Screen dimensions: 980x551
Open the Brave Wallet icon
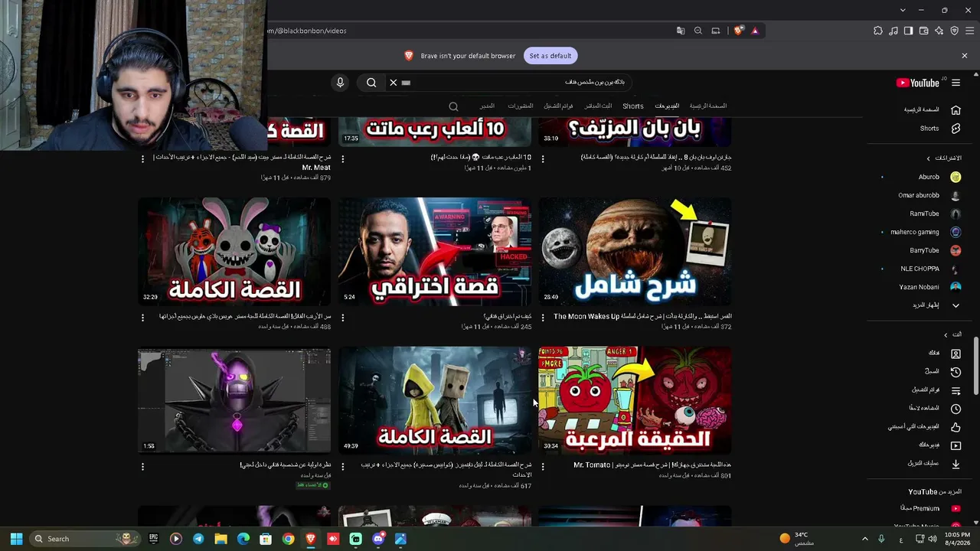924,31
